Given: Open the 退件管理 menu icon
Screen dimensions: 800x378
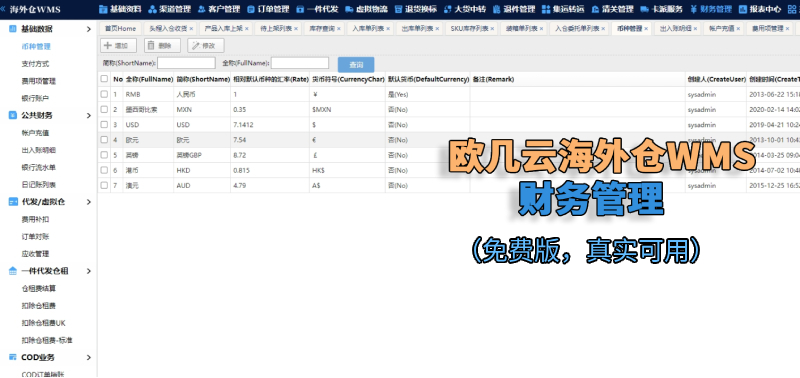Looking at the screenshot, I should 497,9.
